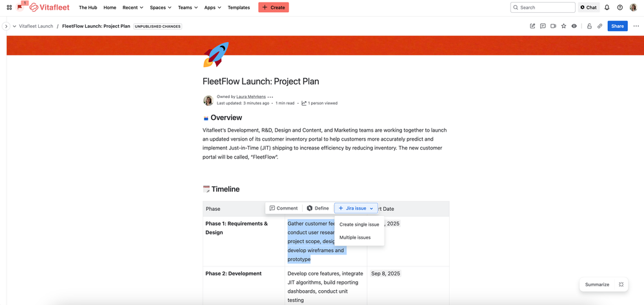Viewport: 644px width, 305px height.
Task: Toggle the Jira issue dropdown button
Action: coord(356,208)
